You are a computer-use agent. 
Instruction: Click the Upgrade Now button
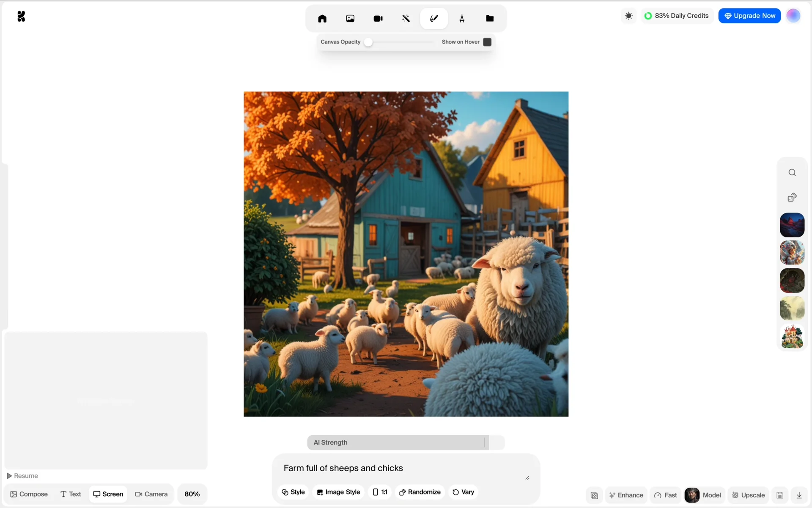coord(749,16)
